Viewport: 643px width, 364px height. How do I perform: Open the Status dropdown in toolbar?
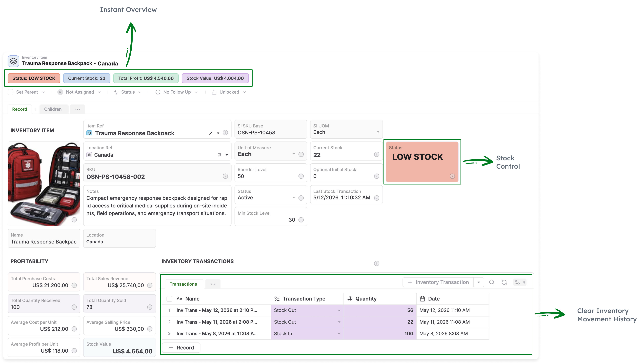pyautogui.click(x=127, y=92)
